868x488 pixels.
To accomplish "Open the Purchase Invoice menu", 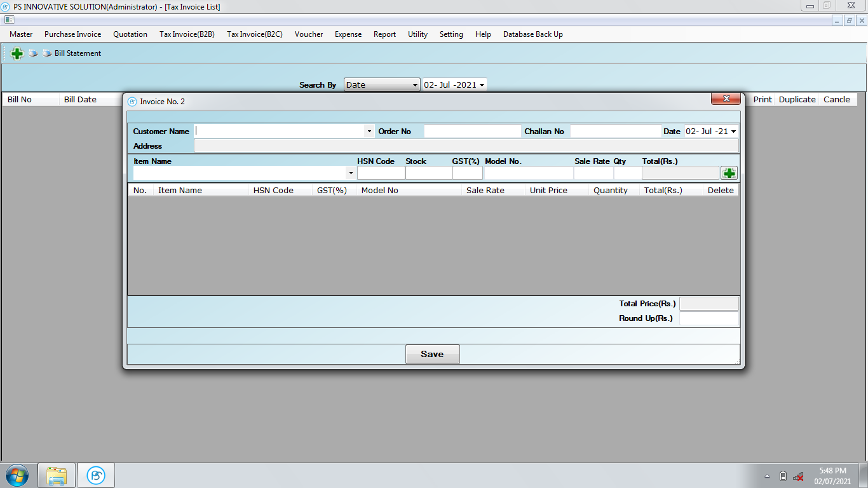I will pos(72,34).
